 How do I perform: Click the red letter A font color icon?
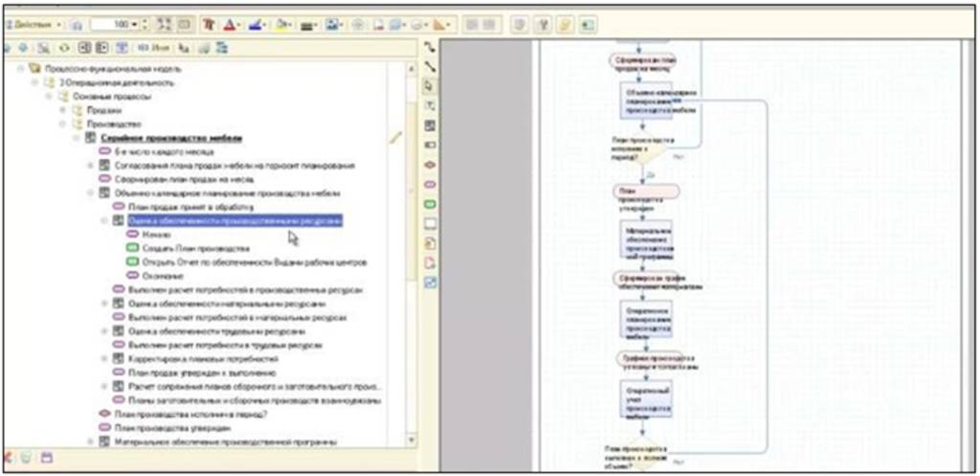point(230,23)
